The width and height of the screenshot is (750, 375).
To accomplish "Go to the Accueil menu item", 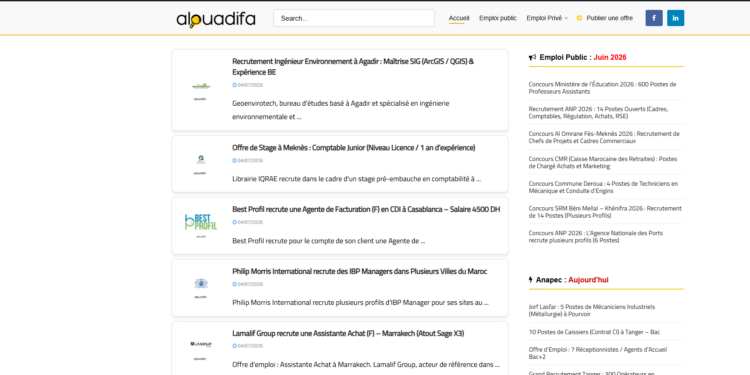I will click(459, 18).
